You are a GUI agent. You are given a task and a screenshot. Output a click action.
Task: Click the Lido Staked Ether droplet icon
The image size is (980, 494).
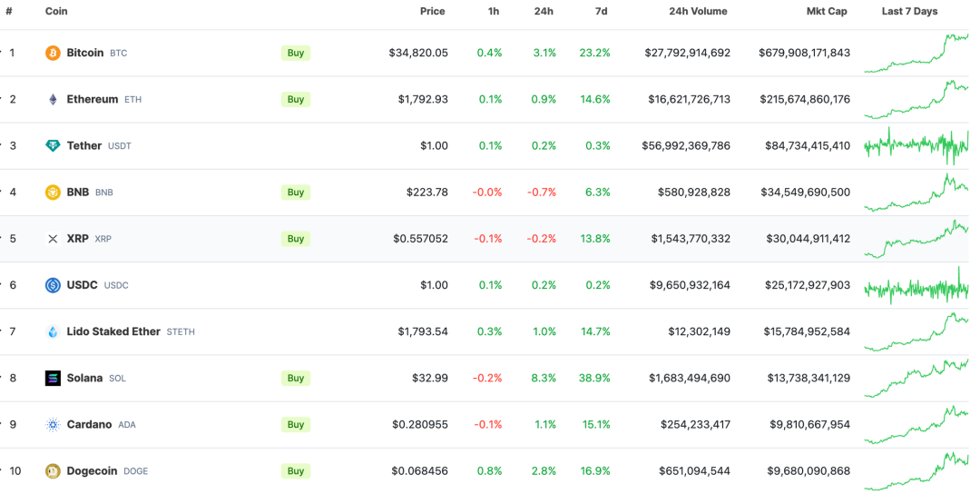[x=53, y=331]
